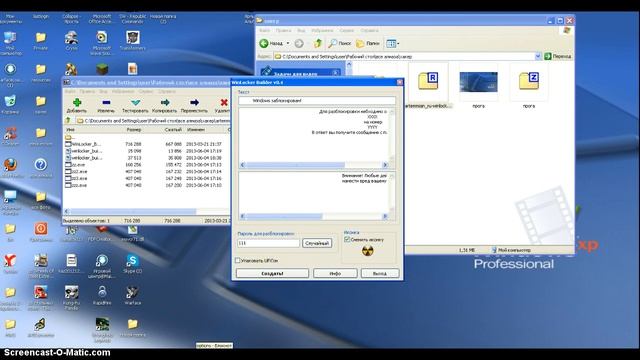Viewport: 640px width, 360px height.
Task: Click the Test icon in 7-Zip toolbar
Action: pos(136,102)
